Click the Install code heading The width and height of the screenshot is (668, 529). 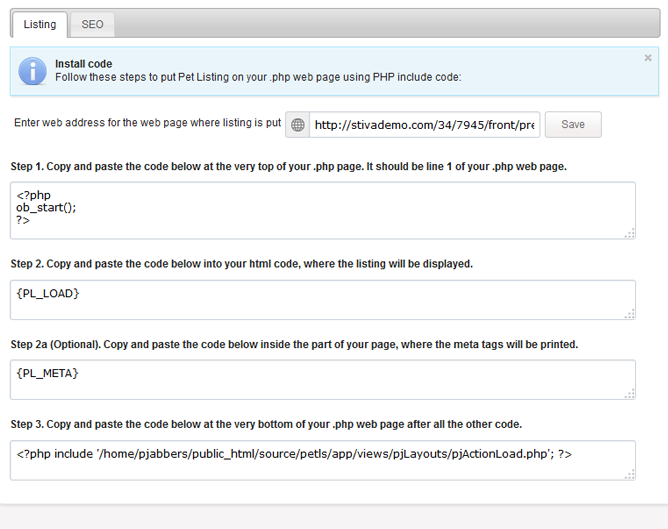(84, 64)
